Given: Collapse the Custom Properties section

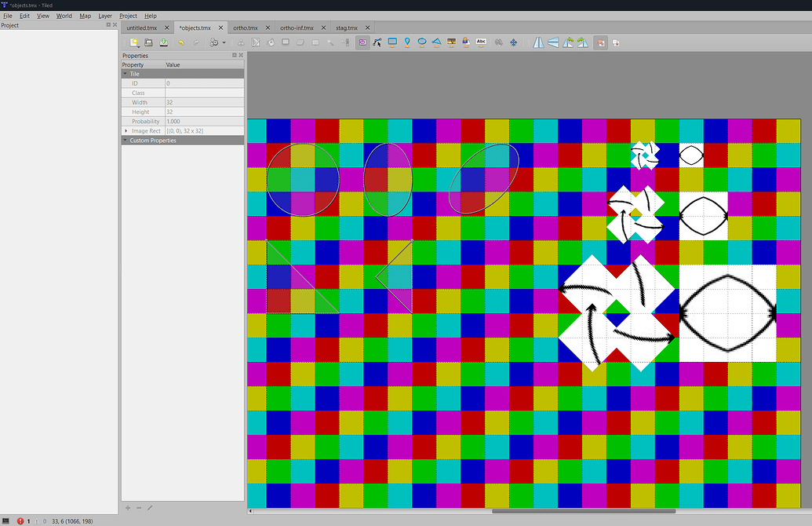Looking at the screenshot, I should pyautogui.click(x=125, y=141).
